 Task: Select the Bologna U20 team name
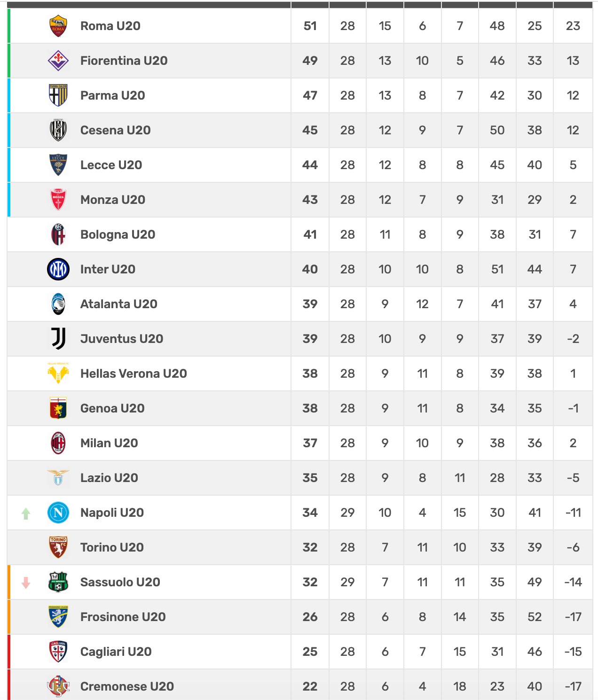[x=118, y=234]
